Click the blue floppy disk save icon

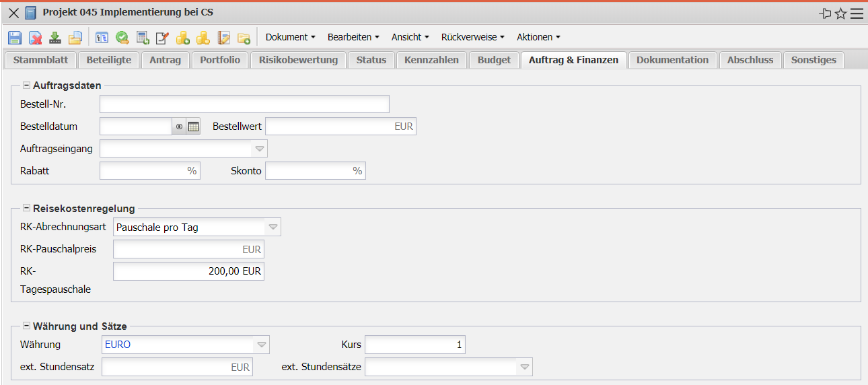coord(15,38)
